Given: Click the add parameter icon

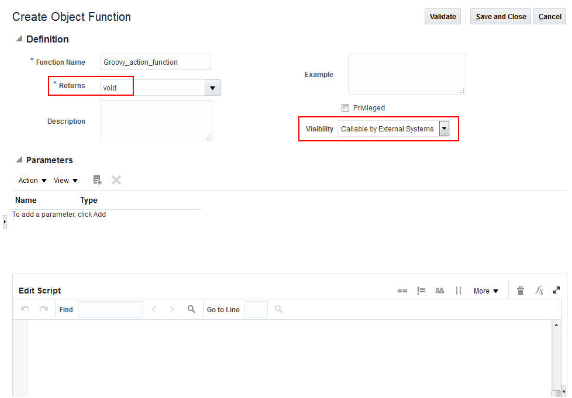Looking at the screenshot, I should pyautogui.click(x=97, y=180).
